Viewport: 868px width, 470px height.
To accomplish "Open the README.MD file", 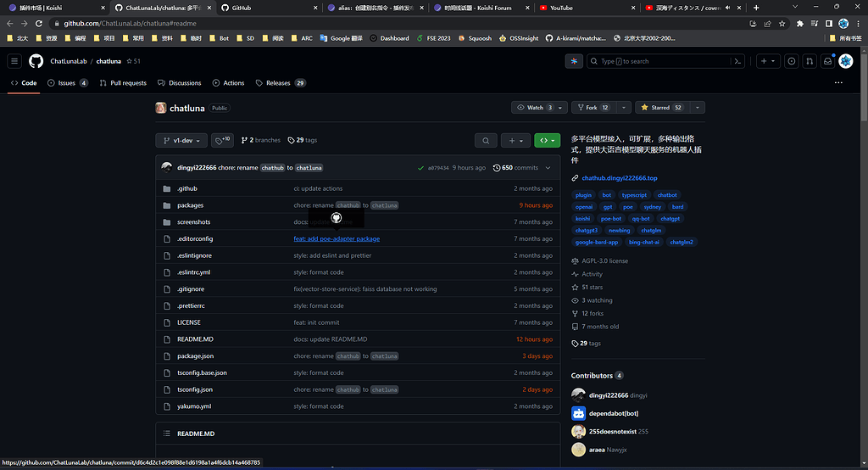I will point(196,339).
